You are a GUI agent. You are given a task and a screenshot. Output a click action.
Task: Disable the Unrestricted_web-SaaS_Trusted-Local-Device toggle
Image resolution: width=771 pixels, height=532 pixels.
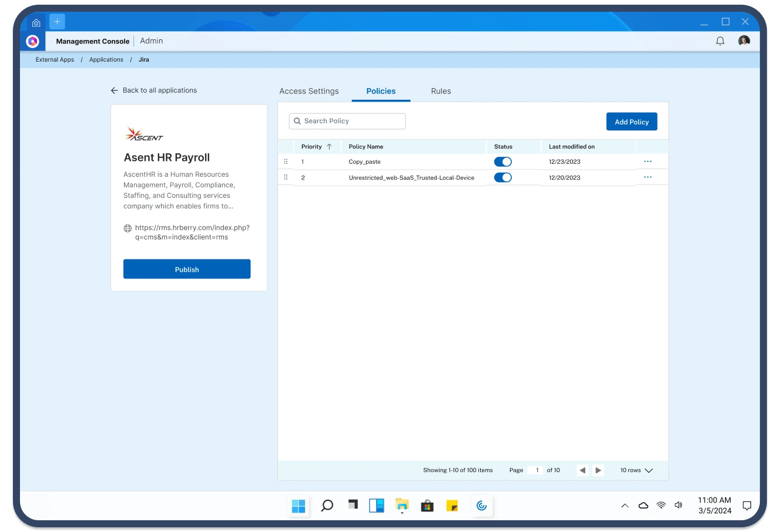502,177
